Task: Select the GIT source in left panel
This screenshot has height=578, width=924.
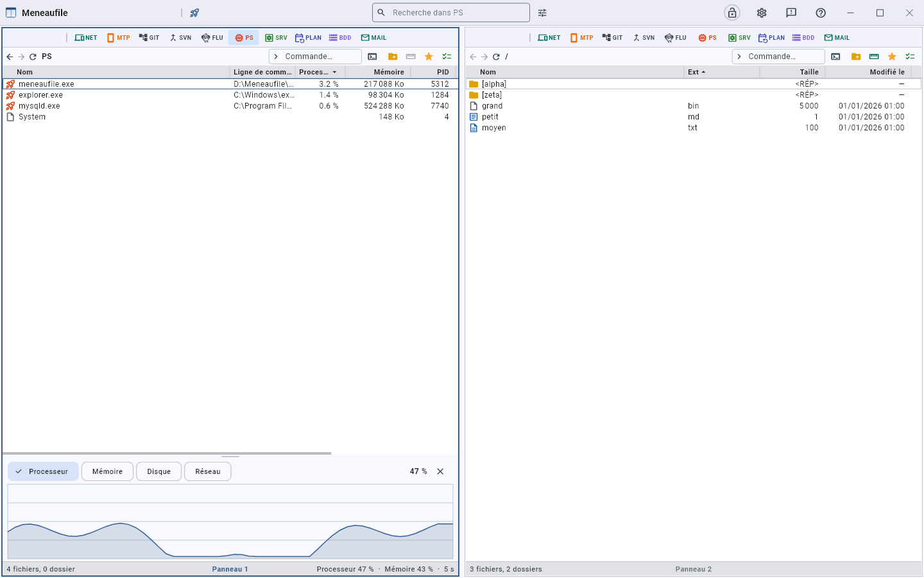Action: coord(149,38)
